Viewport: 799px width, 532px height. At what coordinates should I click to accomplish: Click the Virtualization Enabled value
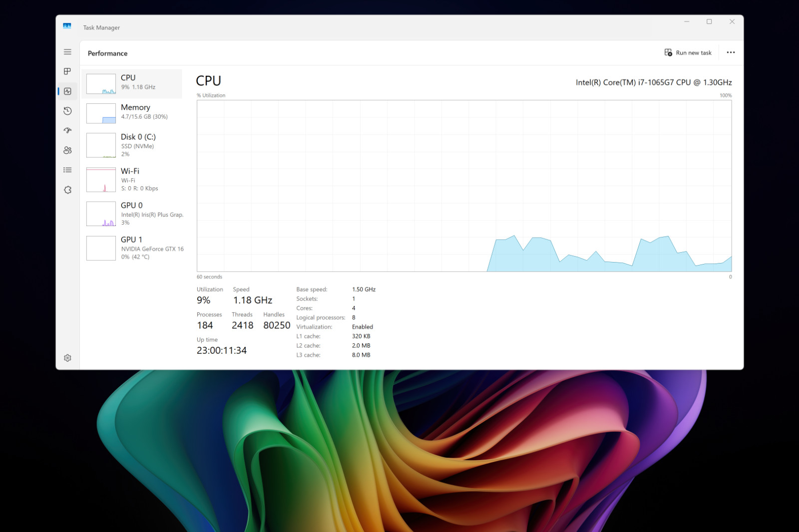pos(363,327)
